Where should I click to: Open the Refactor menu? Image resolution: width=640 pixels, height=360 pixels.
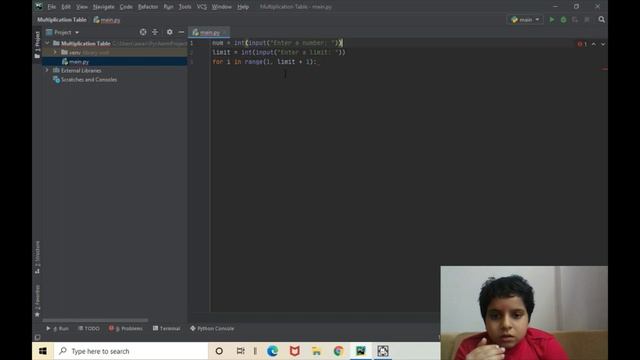click(148, 7)
